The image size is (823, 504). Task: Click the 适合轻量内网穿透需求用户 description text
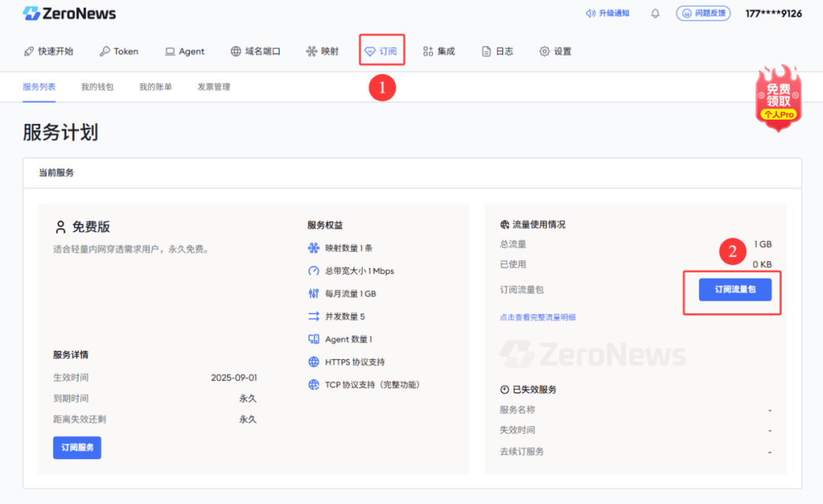point(132,249)
